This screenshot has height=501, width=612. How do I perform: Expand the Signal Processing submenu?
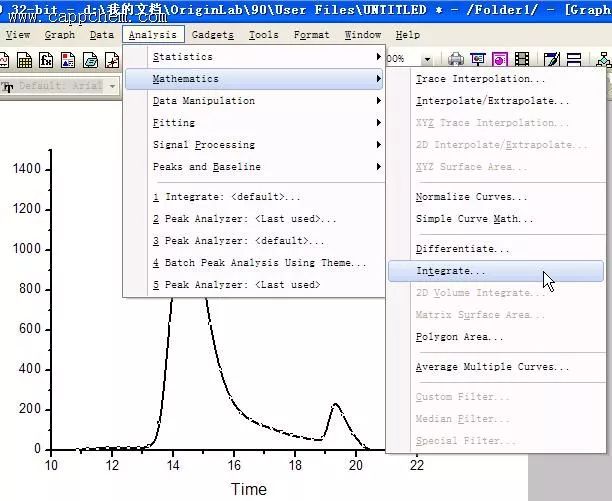pos(254,145)
